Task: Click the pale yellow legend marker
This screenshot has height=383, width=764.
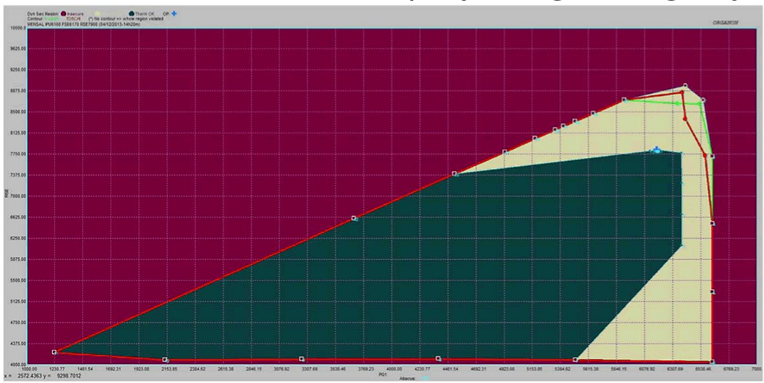Action: tap(97, 14)
